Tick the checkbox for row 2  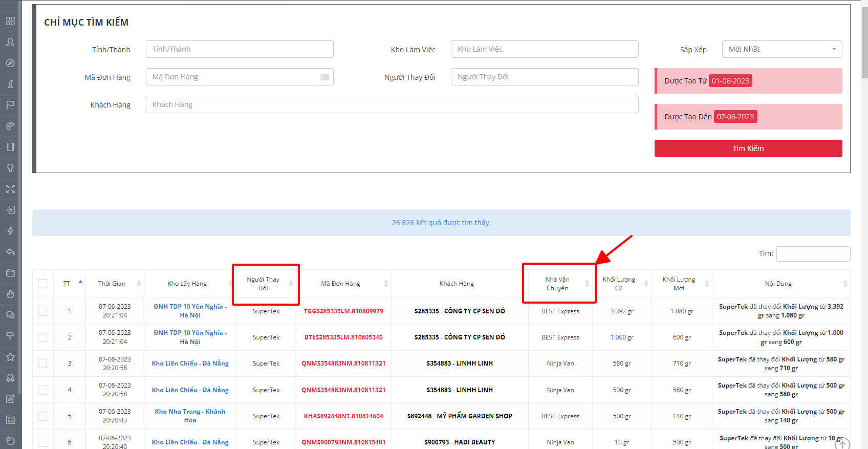coord(42,337)
